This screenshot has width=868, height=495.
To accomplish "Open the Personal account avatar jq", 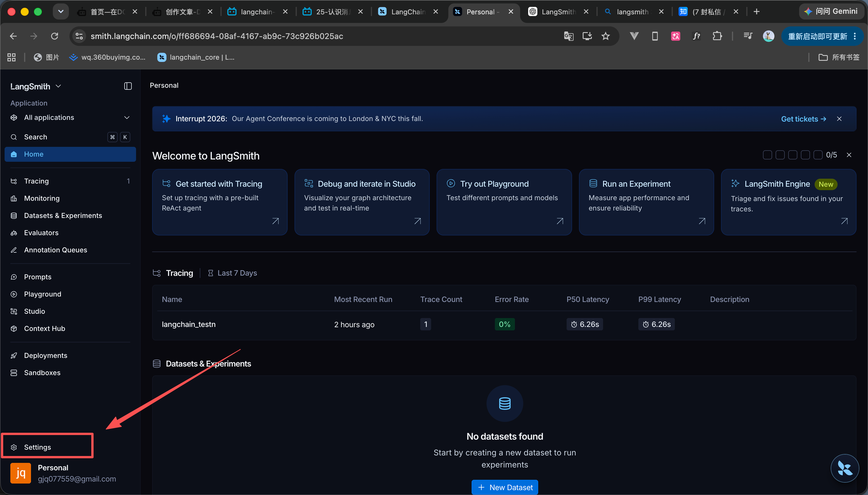I will (x=20, y=473).
